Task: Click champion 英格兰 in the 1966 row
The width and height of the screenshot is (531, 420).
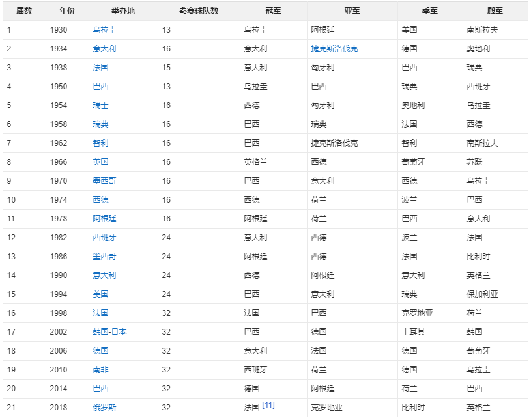Action: pyautogui.click(x=255, y=161)
